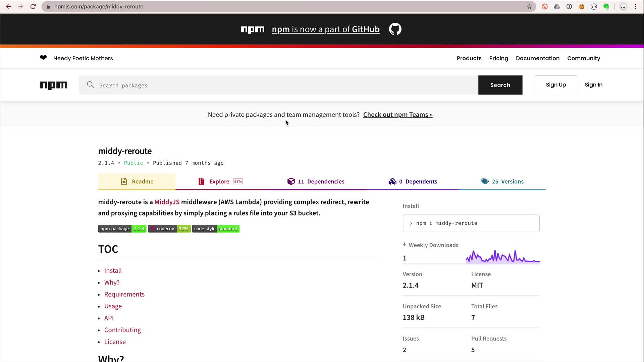Follow the Check out npm Teams link
This screenshot has height=362, width=644.
tap(398, 115)
